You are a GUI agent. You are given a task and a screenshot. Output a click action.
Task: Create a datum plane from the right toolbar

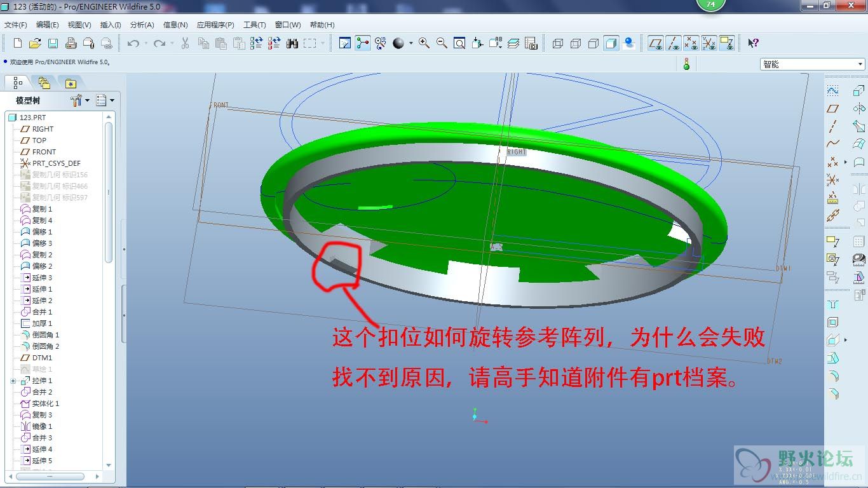[832, 109]
